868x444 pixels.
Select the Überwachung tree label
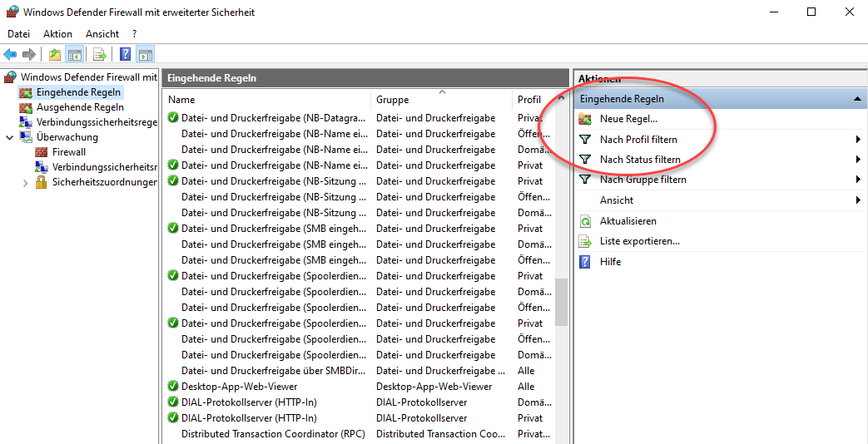67,137
